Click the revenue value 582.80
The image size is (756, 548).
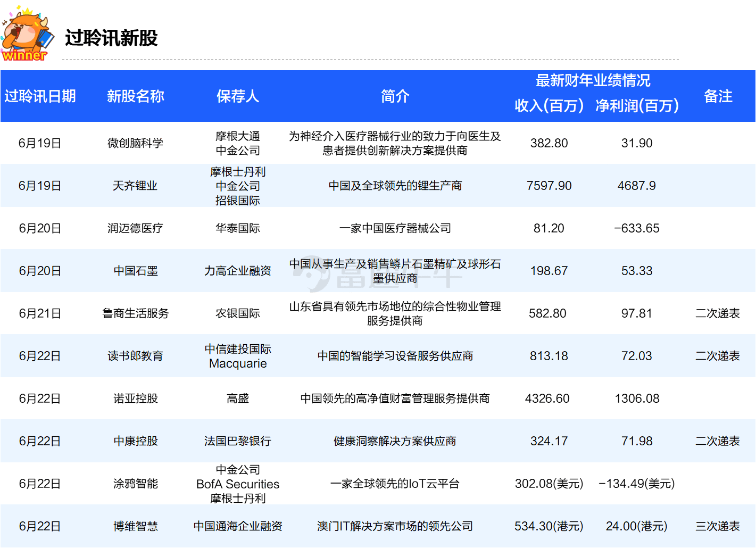click(x=547, y=313)
